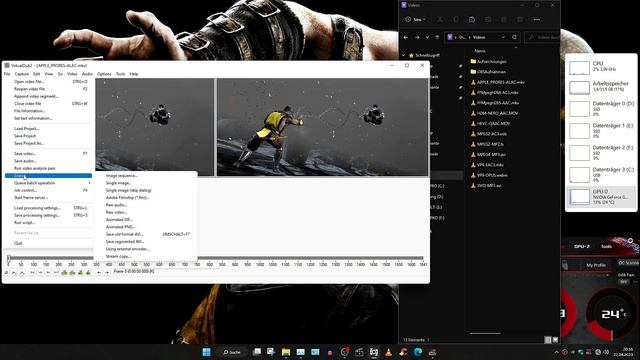Viewport: 640px width, 360px height.
Task: Choose Adobe Filmstrip export option
Action: [146, 198]
